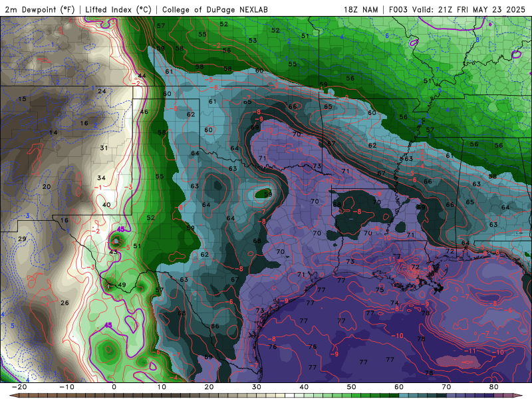The height and width of the screenshot is (399, 532).
Task: Select the dewpoint reading '46' on the map
Action: pyautogui.click(x=144, y=112)
